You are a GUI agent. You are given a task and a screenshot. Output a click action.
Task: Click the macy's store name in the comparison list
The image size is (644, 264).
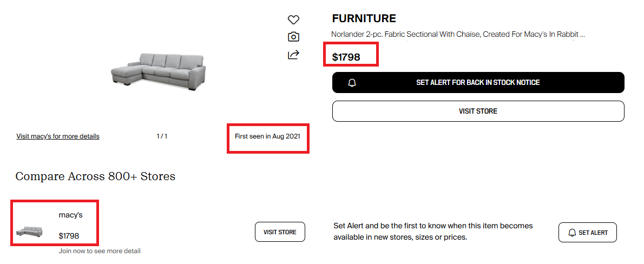point(71,215)
